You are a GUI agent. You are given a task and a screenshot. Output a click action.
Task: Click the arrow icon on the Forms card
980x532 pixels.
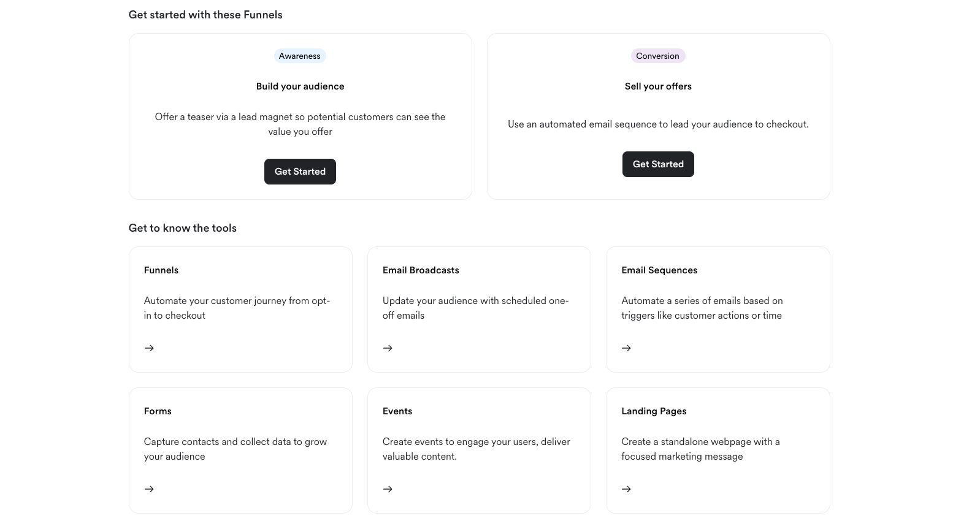(149, 488)
